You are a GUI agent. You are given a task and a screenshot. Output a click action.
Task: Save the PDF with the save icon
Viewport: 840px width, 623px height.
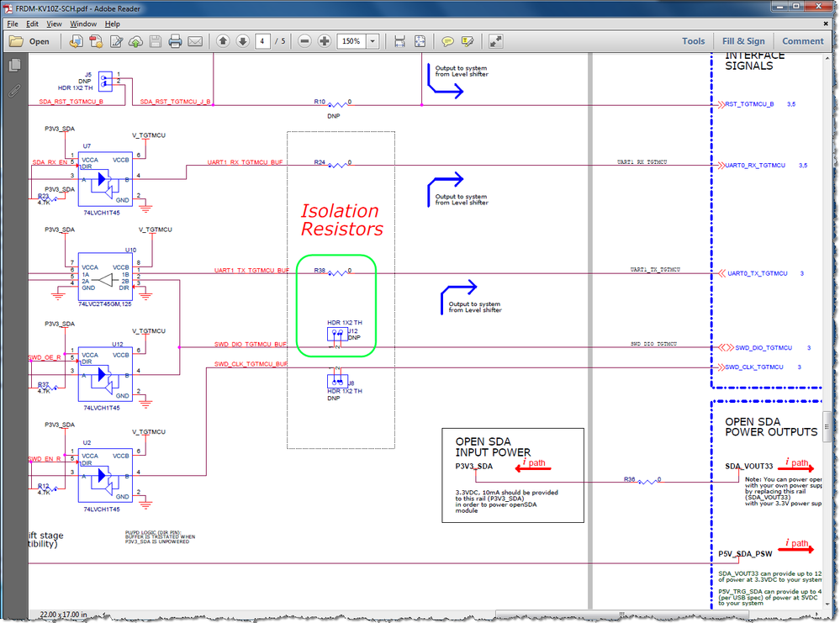(x=155, y=40)
